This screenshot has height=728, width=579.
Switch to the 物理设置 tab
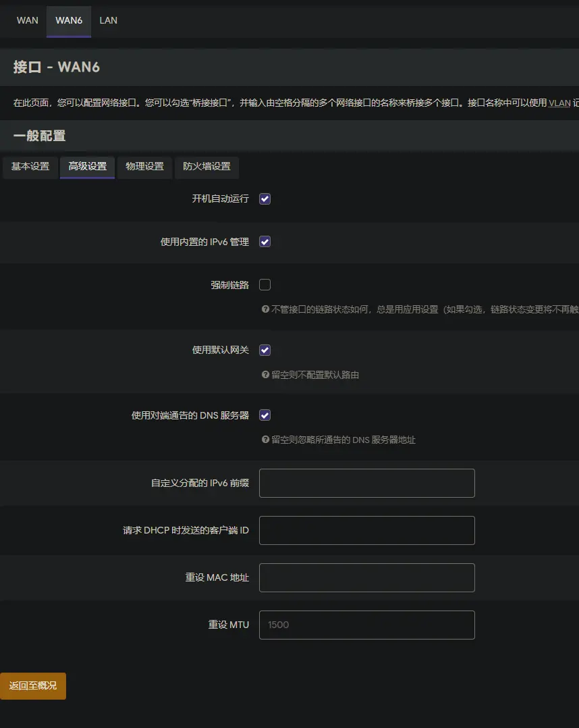pos(145,167)
